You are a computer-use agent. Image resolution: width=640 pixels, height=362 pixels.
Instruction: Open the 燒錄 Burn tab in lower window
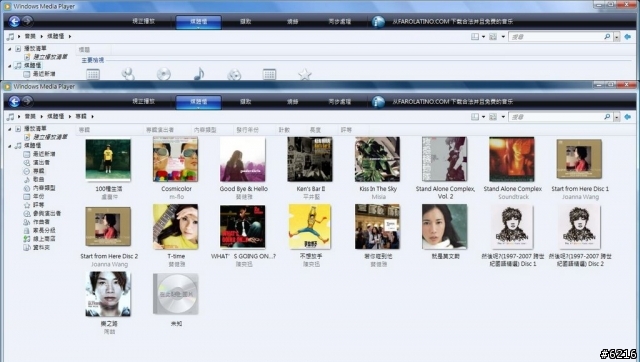click(292, 102)
